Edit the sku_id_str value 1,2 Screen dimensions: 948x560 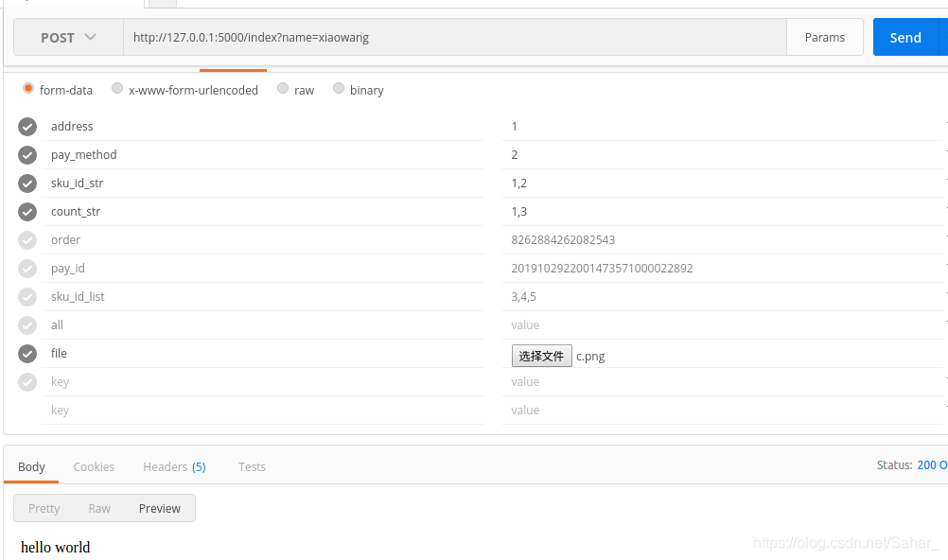click(x=723, y=184)
